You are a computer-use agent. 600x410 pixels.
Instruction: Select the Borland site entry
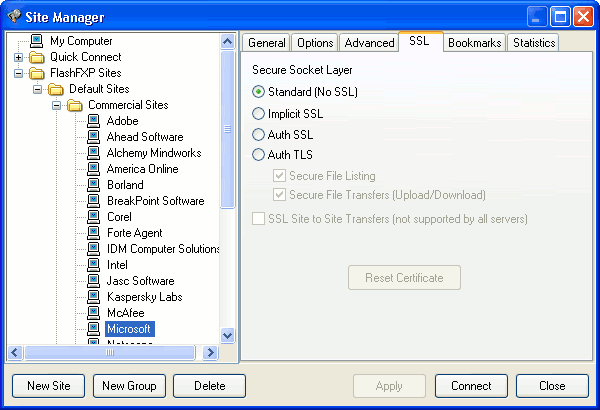[x=125, y=185]
